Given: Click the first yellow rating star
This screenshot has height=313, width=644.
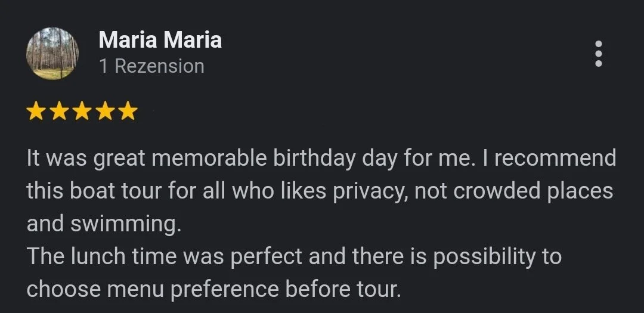Looking at the screenshot, I should (x=37, y=111).
